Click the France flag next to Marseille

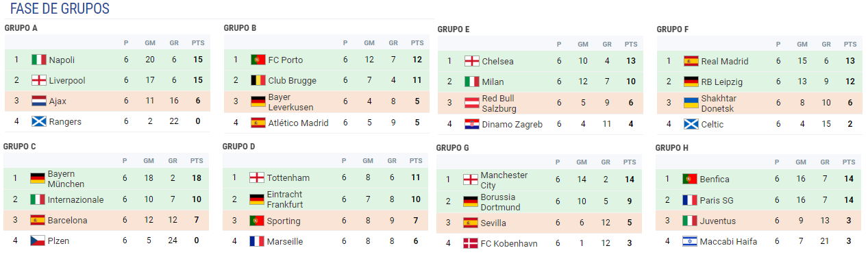pos(257,241)
